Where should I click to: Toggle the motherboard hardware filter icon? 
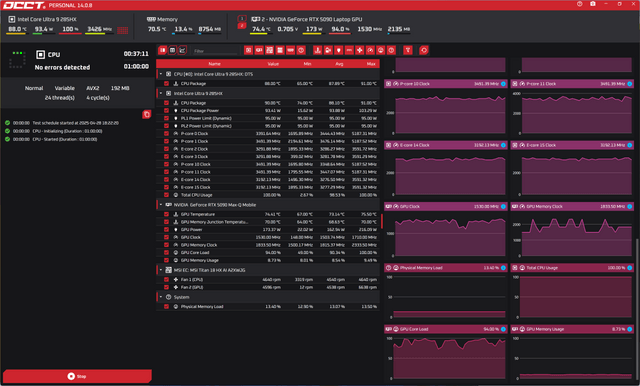point(269,50)
